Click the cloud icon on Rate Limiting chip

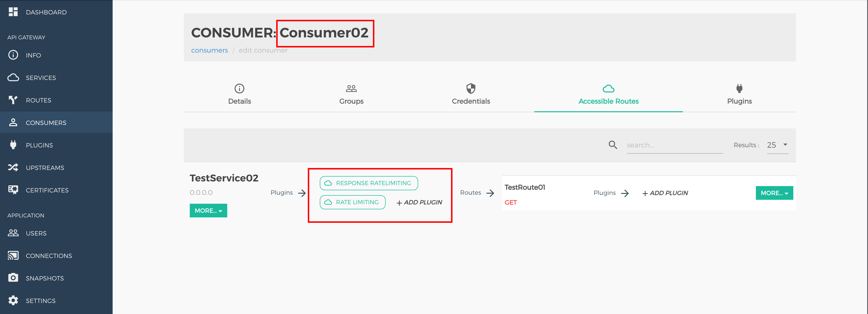click(328, 202)
